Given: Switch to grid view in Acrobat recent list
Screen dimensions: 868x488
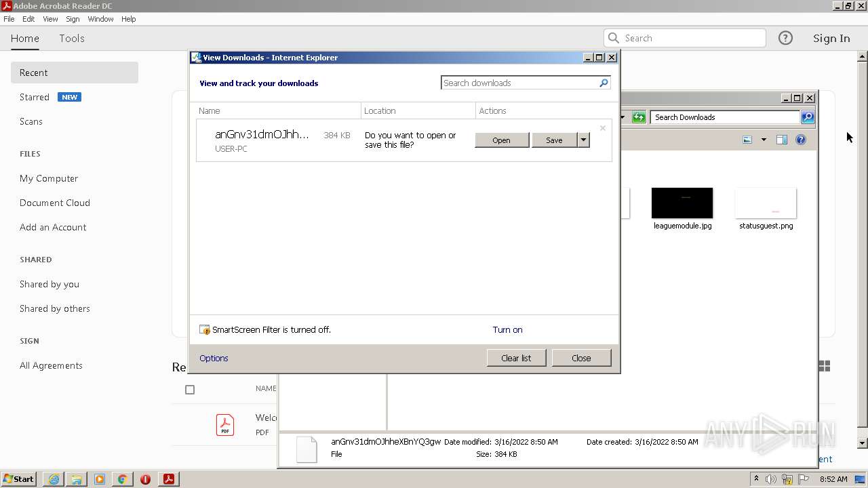Looking at the screenshot, I should point(825,366).
